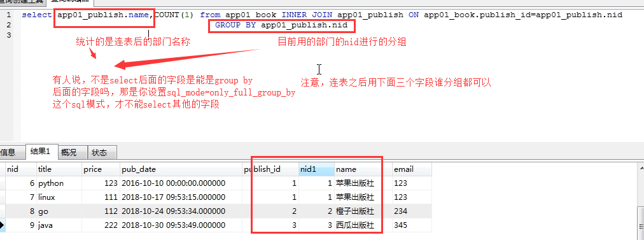The height and width of the screenshot is (240, 644).
Task: Click the title column header
Action: point(59,169)
